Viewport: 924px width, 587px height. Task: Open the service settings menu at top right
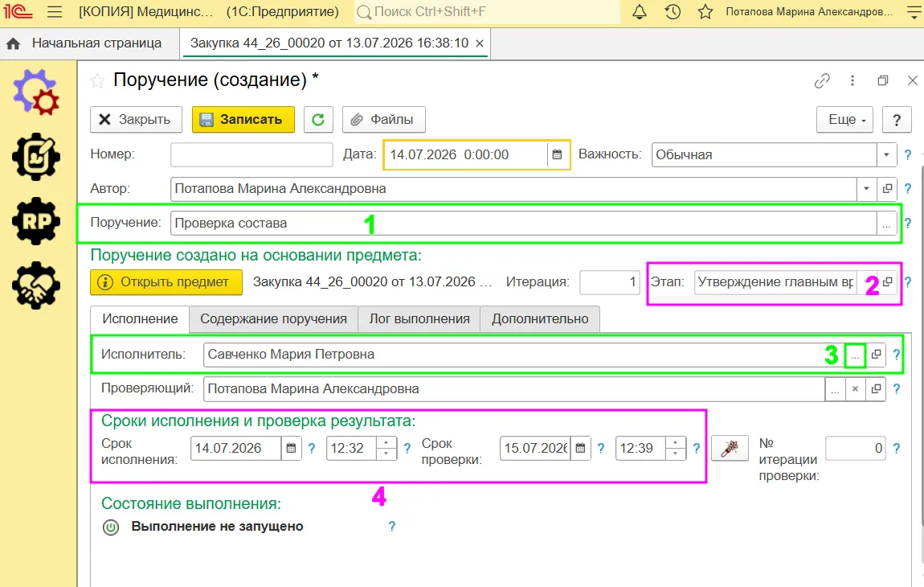pos(914,12)
